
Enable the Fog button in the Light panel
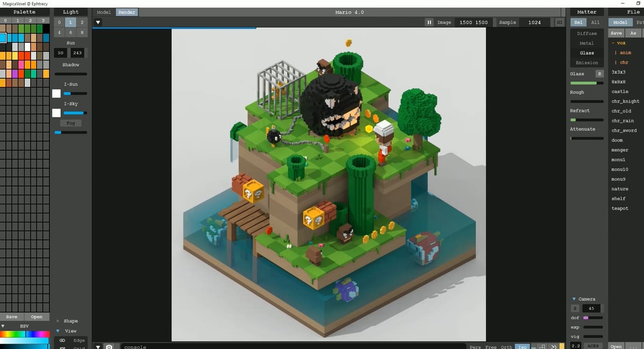click(71, 123)
